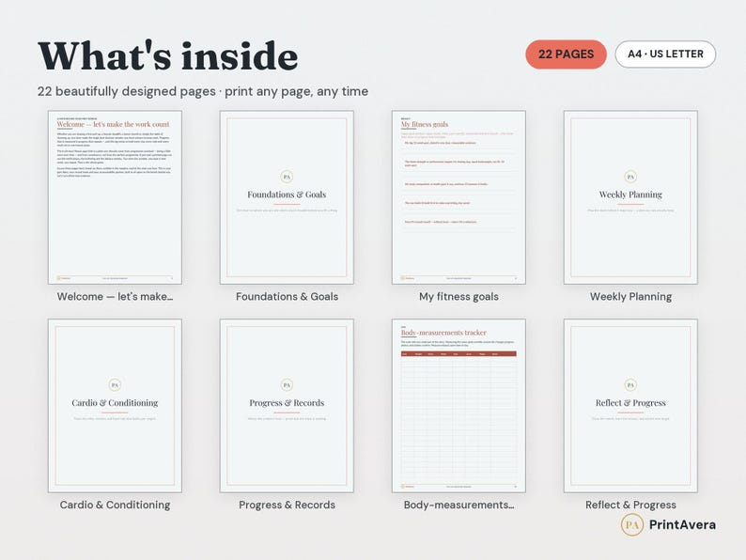The image size is (746, 560).
Task: Click the PA monogram on Progress & Records page
Action: (287, 385)
